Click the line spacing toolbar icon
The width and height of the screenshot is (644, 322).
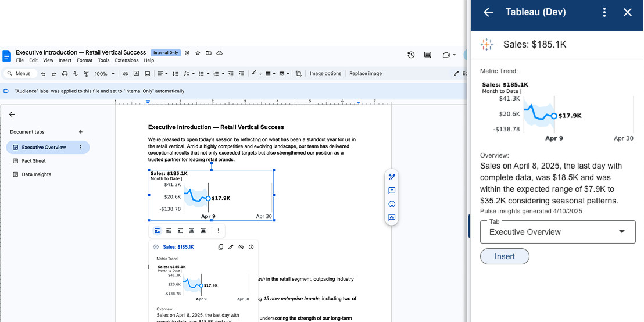tap(175, 74)
